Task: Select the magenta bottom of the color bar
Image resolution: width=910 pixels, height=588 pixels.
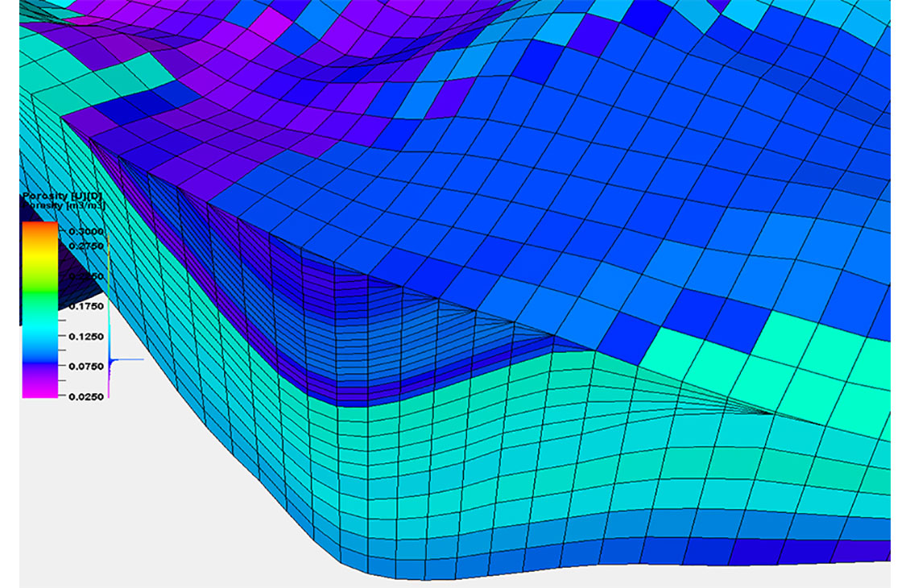Action: pos(39,389)
